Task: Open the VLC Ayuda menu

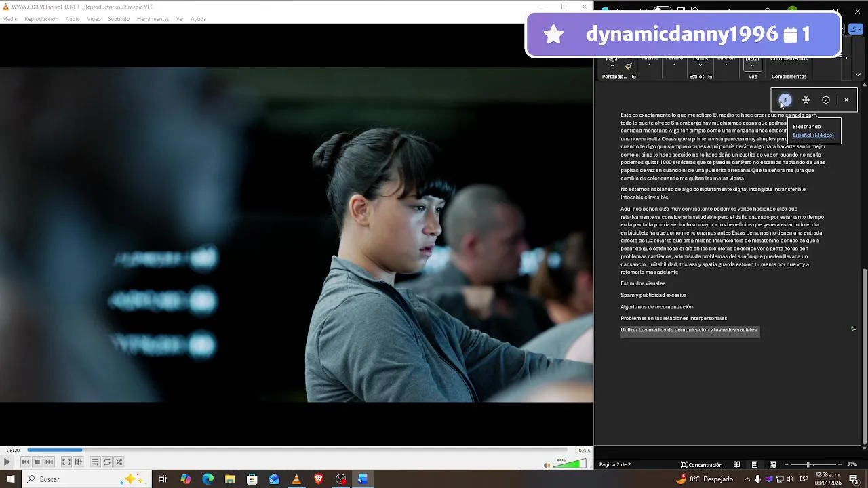Action: (198, 19)
